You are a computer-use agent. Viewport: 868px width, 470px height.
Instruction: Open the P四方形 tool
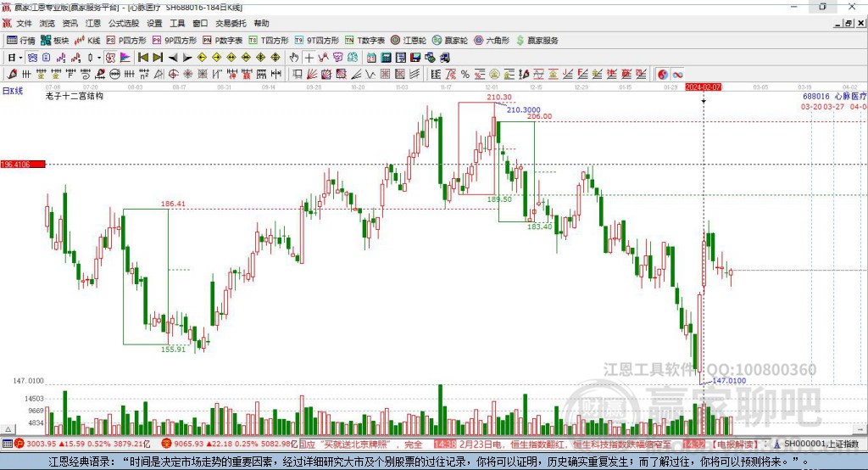[126, 41]
